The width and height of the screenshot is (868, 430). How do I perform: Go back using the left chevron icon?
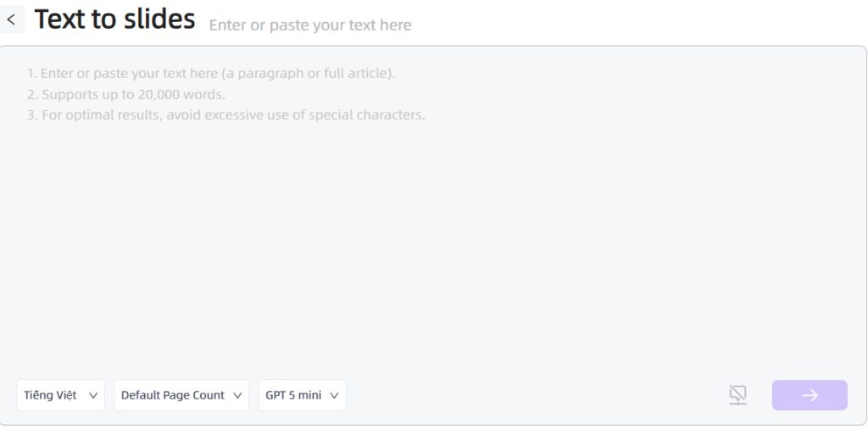click(x=11, y=20)
